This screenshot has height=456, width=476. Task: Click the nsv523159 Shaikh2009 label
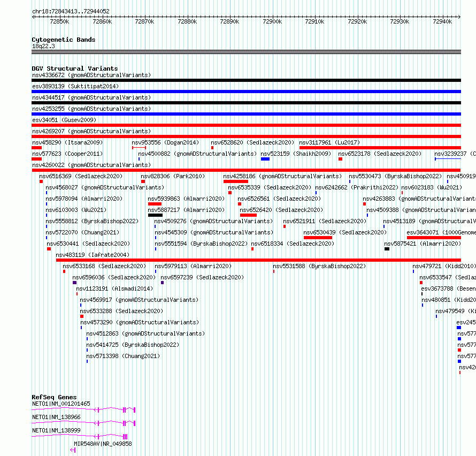296,154
